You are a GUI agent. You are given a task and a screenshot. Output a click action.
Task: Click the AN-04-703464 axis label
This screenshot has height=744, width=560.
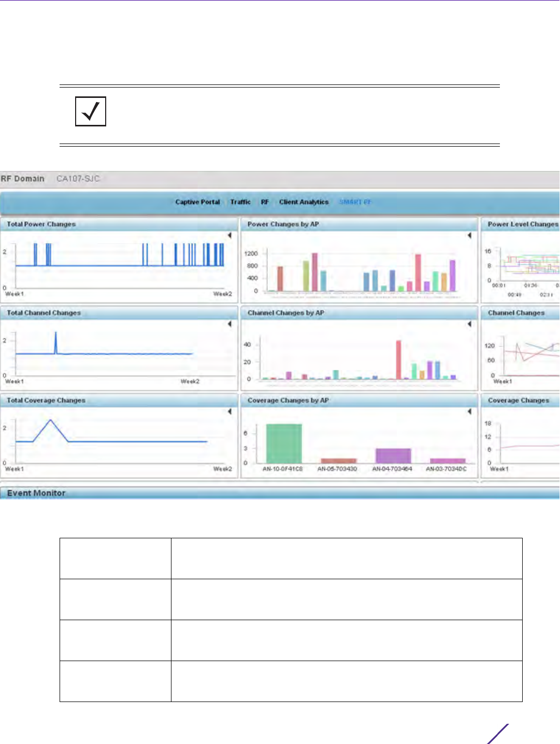392,469
